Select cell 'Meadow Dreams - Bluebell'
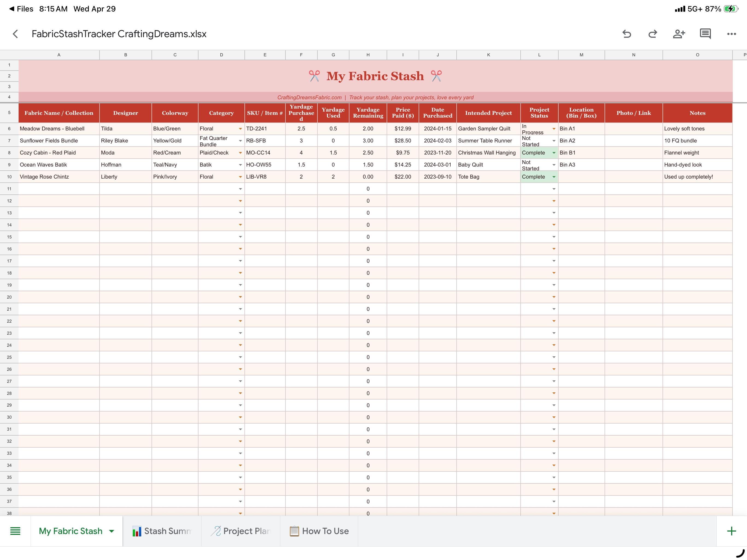 (x=59, y=129)
